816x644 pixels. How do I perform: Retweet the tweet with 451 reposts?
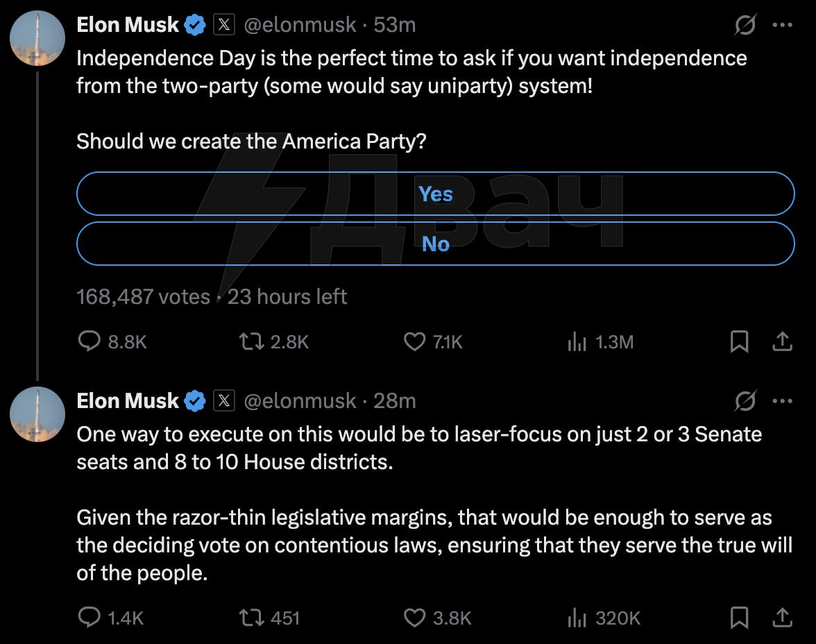[x=269, y=618]
